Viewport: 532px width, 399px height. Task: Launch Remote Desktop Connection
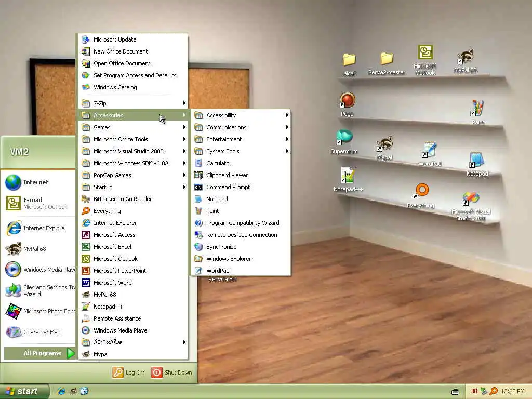pos(241,235)
